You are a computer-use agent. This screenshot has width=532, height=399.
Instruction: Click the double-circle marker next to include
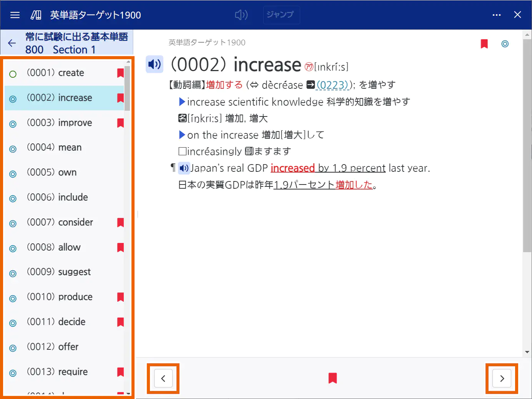point(13,199)
